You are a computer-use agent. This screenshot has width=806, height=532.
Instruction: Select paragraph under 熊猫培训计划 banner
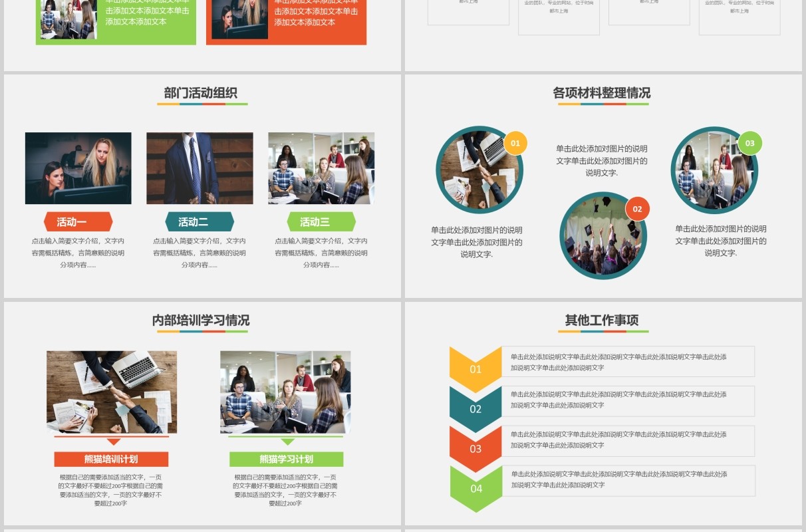click(x=110, y=490)
